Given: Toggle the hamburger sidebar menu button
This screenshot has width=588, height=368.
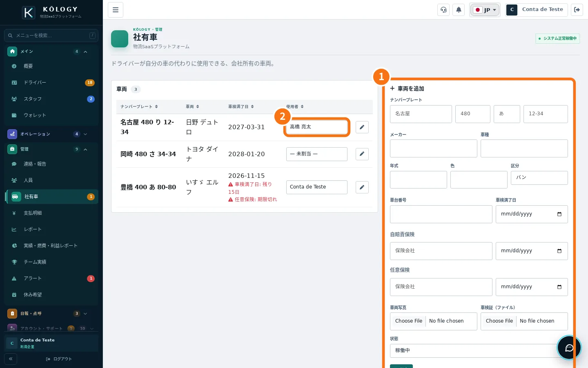Looking at the screenshot, I should pyautogui.click(x=116, y=10).
